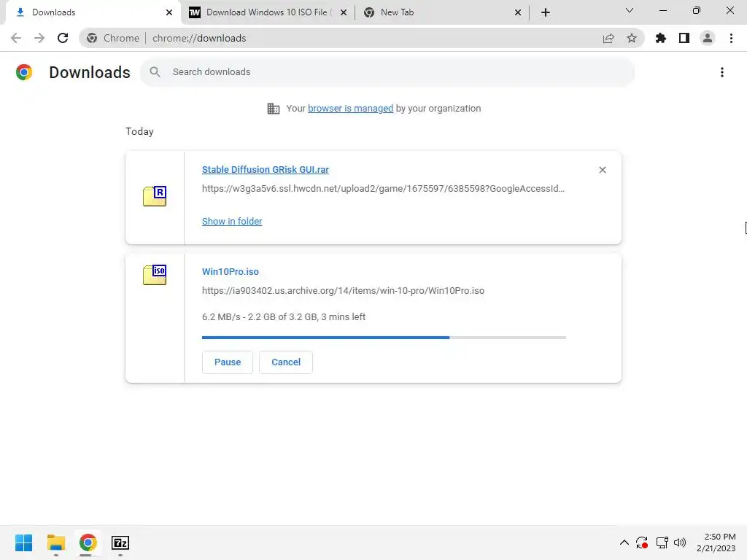Open 7-Zip from the taskbar
Image resolution: width=747 pixels, height=560 pixels.
120,542
